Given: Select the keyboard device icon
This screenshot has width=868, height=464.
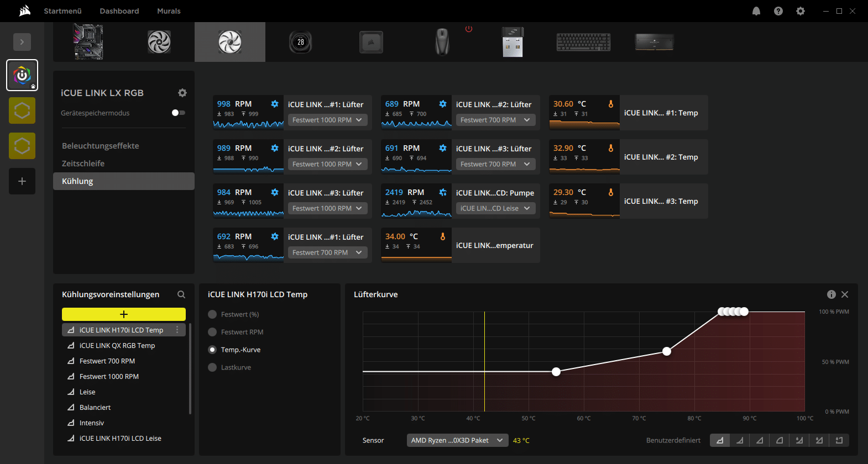Looking at the screenshot, I should [x=583, y=42].
